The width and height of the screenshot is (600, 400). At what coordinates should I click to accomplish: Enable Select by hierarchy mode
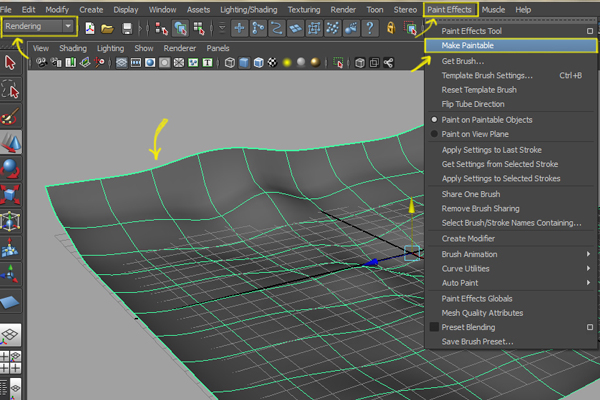tap(161, 28)
